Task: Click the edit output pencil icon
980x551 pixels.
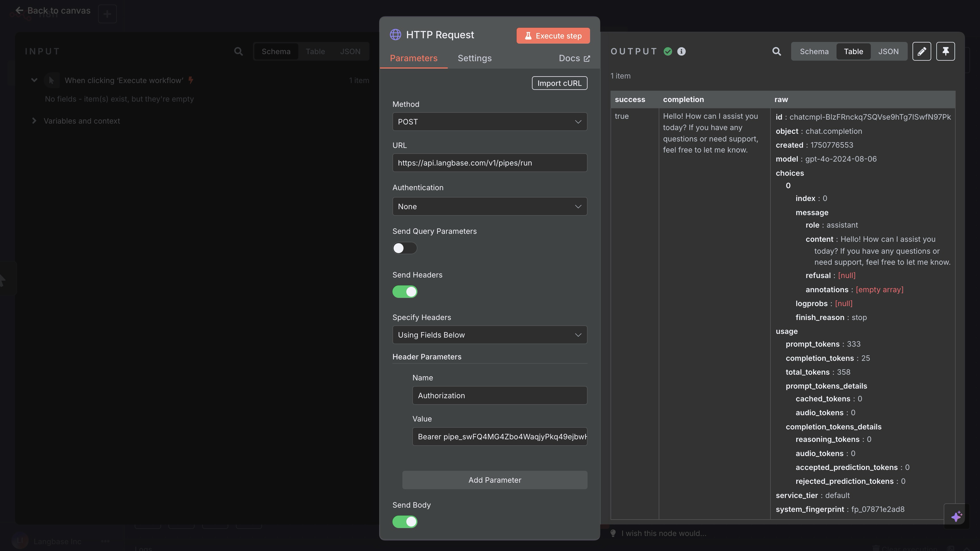Action: click(x=921, y=51)
